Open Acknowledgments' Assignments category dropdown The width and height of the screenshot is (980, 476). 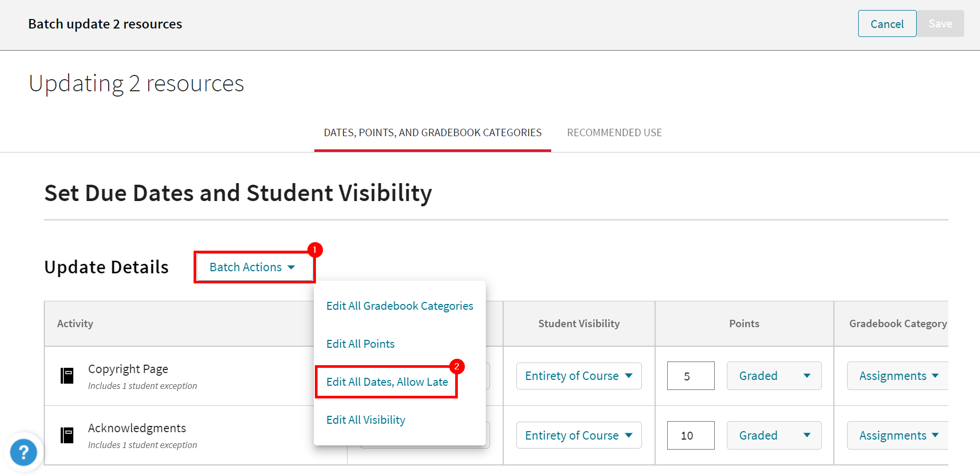point(898,435)
